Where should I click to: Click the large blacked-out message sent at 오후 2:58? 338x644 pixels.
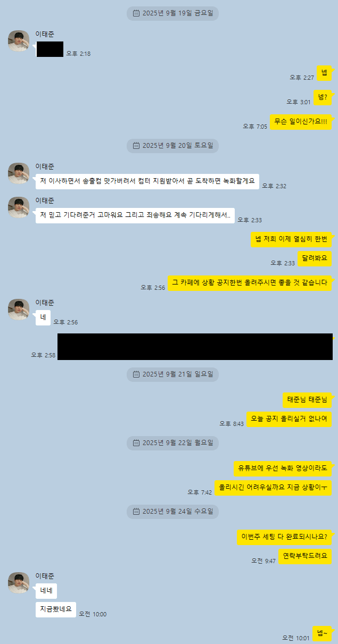tap(195, 347)
